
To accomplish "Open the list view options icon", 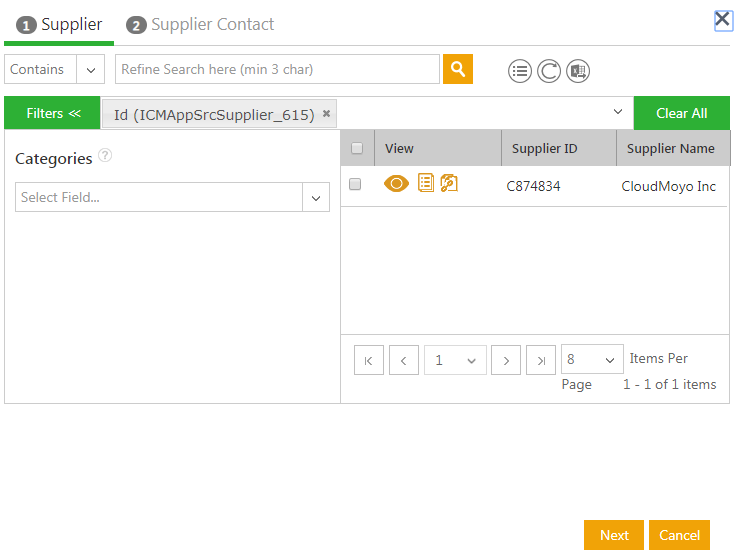I will 519,71.
